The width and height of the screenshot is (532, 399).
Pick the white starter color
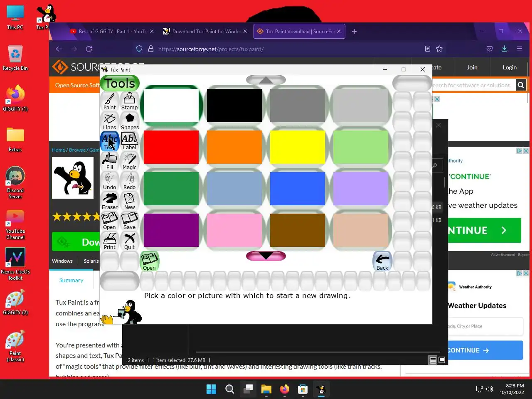[171, 106]
